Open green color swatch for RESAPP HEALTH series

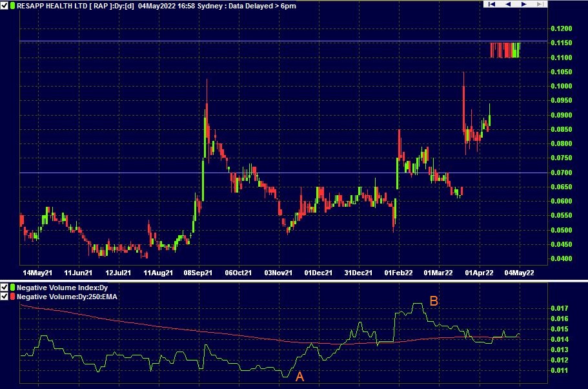[13, 6]
